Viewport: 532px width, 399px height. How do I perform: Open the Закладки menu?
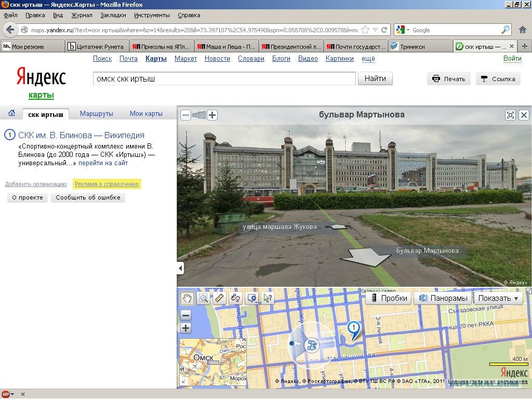pos(113,15)
